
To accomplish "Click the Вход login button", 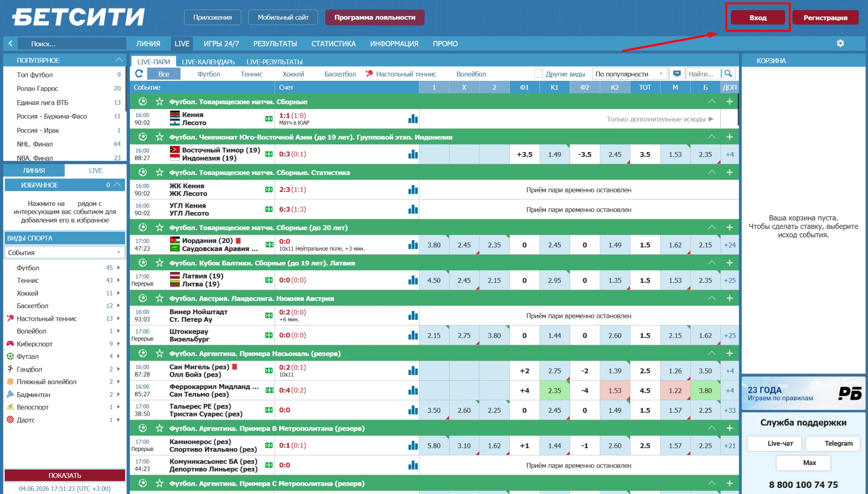I will [758, 17].
